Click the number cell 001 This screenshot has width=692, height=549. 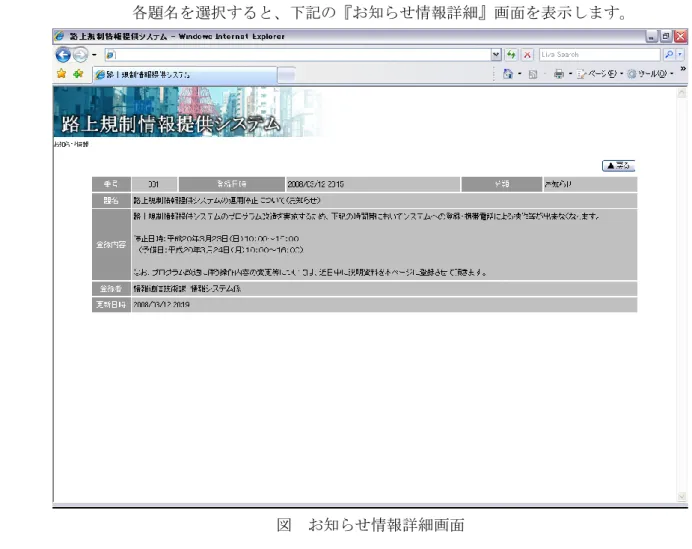coord(154,184)
